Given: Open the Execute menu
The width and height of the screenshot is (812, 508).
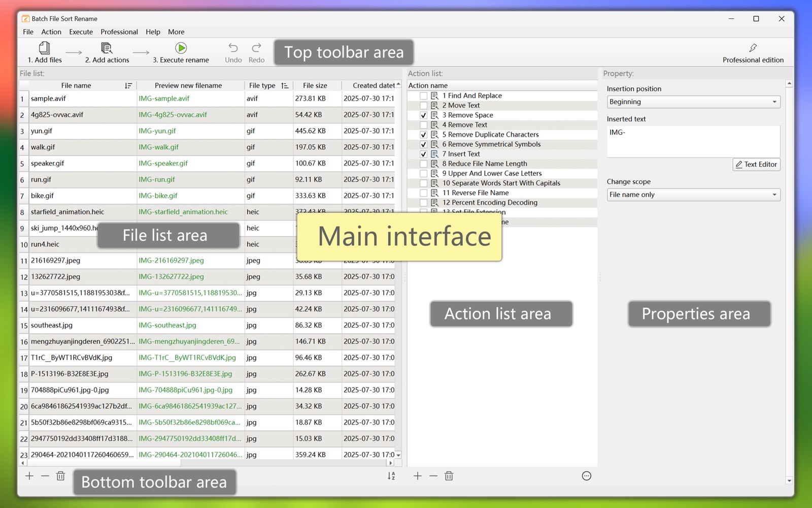Looking at the screenshot, I should 81,31.
